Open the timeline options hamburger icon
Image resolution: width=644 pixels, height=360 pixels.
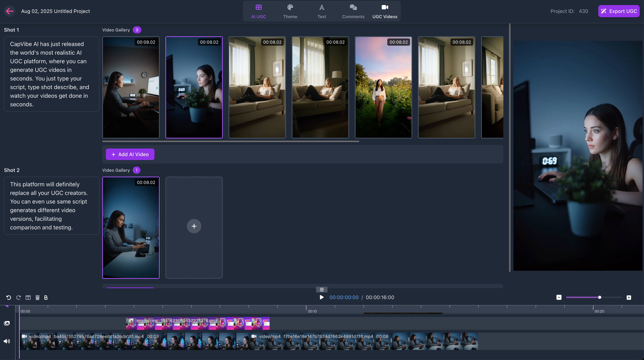pyautogui.click(x=321, y=289)
